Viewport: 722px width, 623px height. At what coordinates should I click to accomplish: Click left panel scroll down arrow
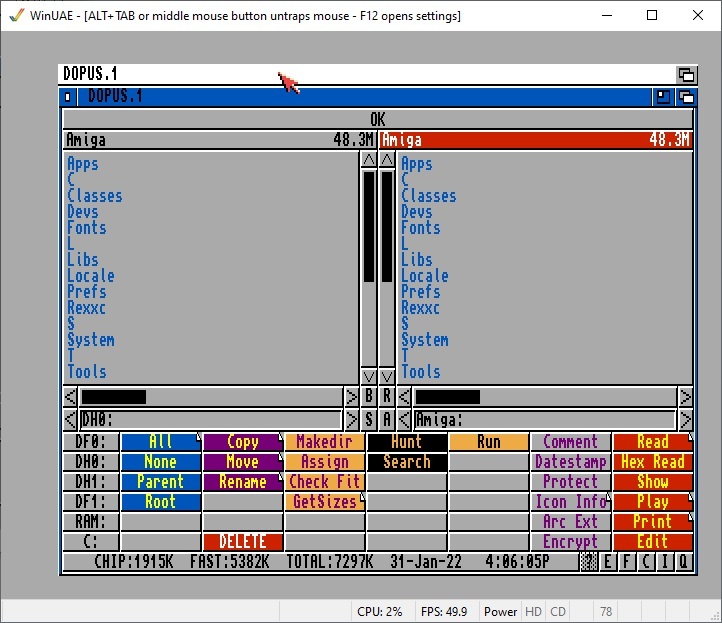coord(368,377)
